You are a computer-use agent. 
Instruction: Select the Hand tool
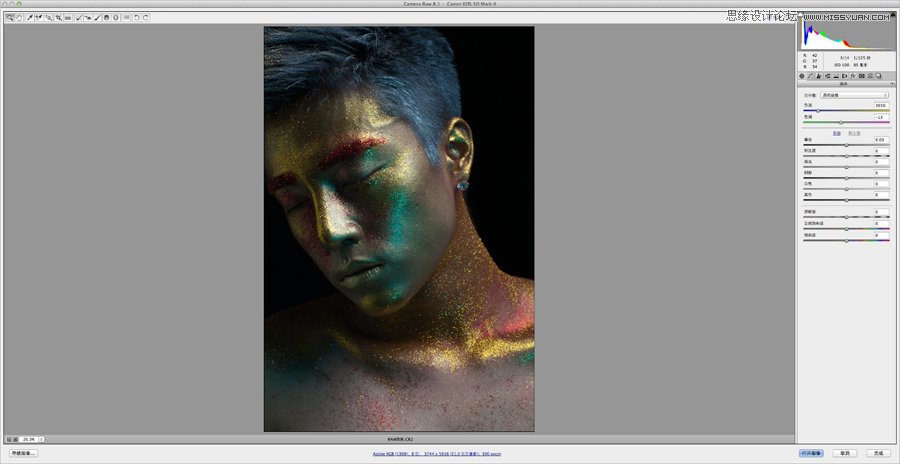pyautogui.click(x=18, y=17)
